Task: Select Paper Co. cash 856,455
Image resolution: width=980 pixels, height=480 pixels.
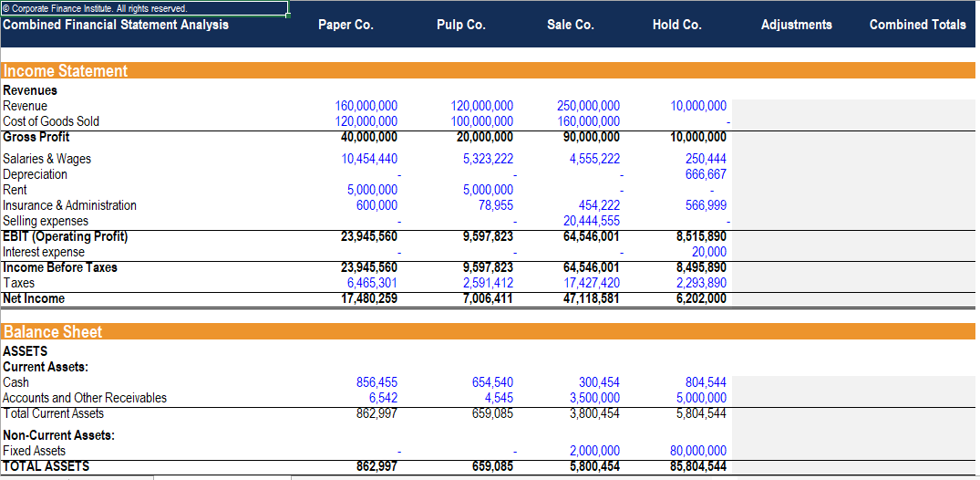Action: (x=377, y=382)
